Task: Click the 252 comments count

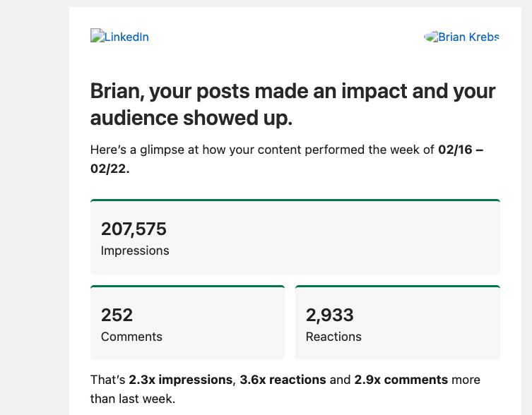Action: (117, 315)
